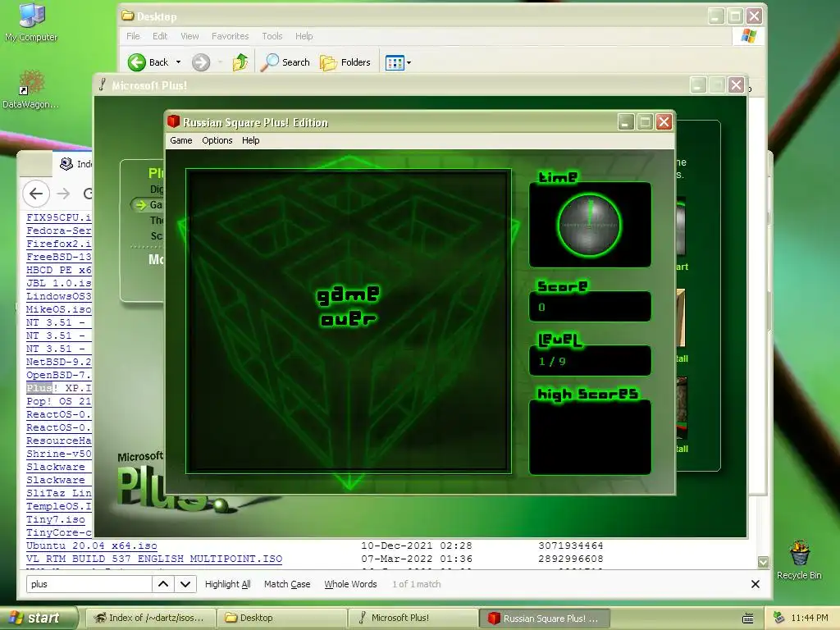The image size is (840, 630).
Task: Open the DataWagon desktop shortcut
Action: pyautogui.click(x=31, y=89)
